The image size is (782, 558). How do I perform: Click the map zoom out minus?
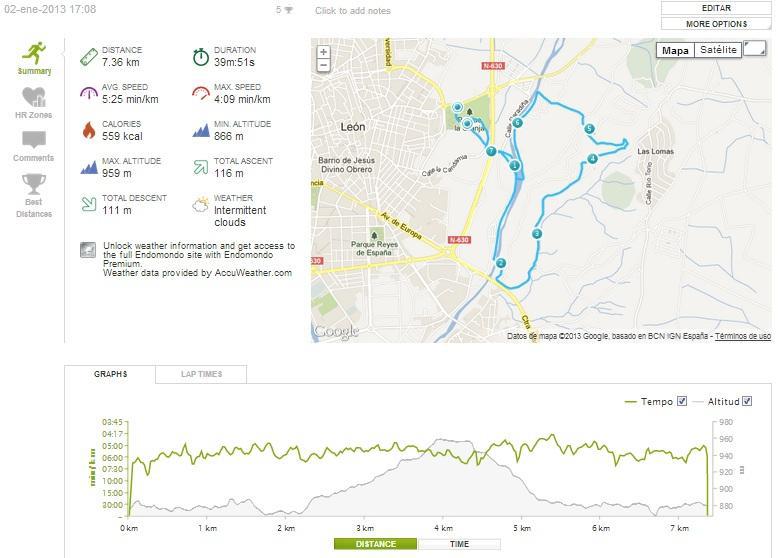pyautogui.click(x=323, y=66)
